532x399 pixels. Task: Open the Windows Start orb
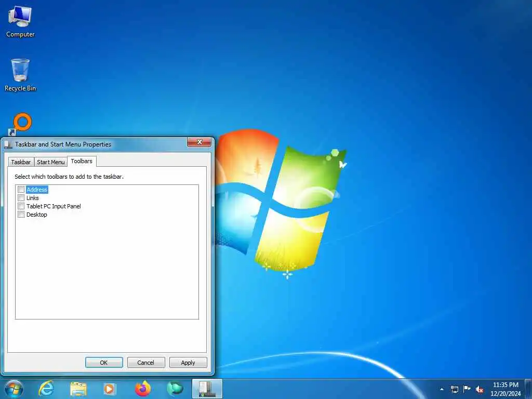14,389
